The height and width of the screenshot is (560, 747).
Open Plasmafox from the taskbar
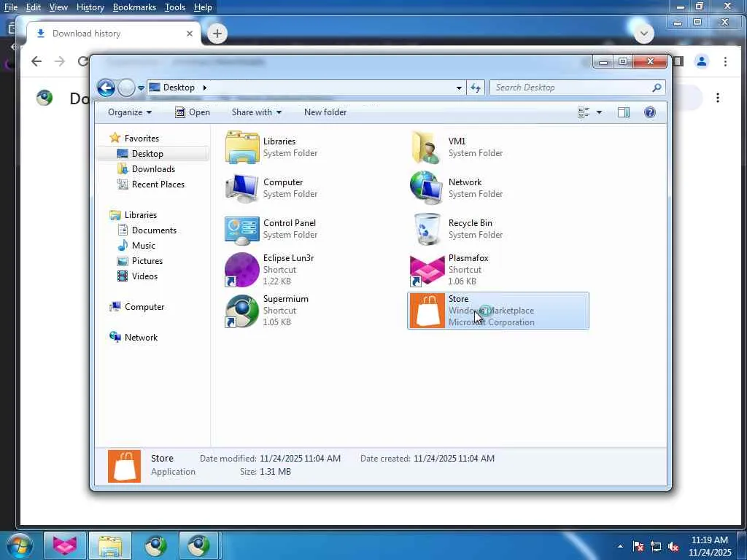pos(65,545)
